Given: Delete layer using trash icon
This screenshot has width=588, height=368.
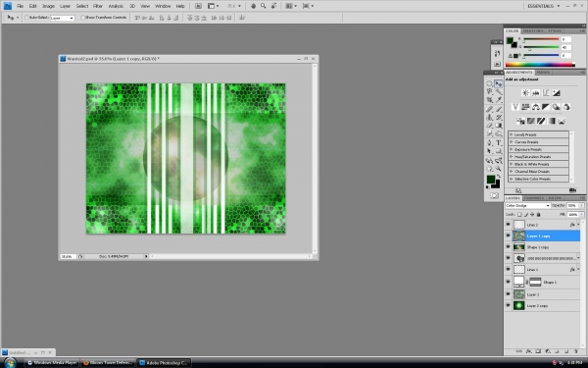Looking at the screenshot, I should point(575,351).
